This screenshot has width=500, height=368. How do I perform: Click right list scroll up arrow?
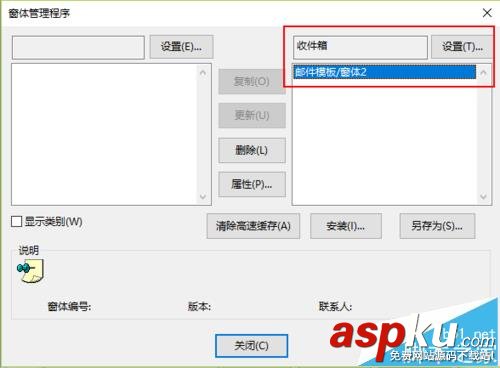tap(483, 72)
